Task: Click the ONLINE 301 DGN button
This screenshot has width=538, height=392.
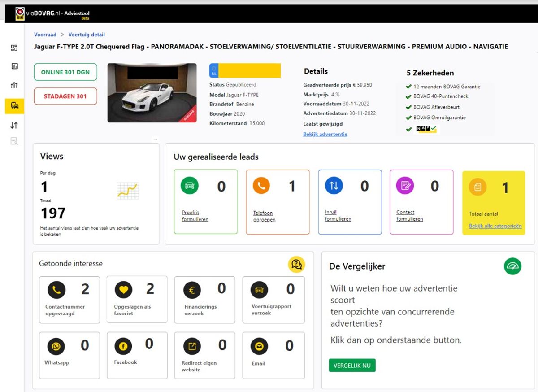Action: tap(65, 72)
